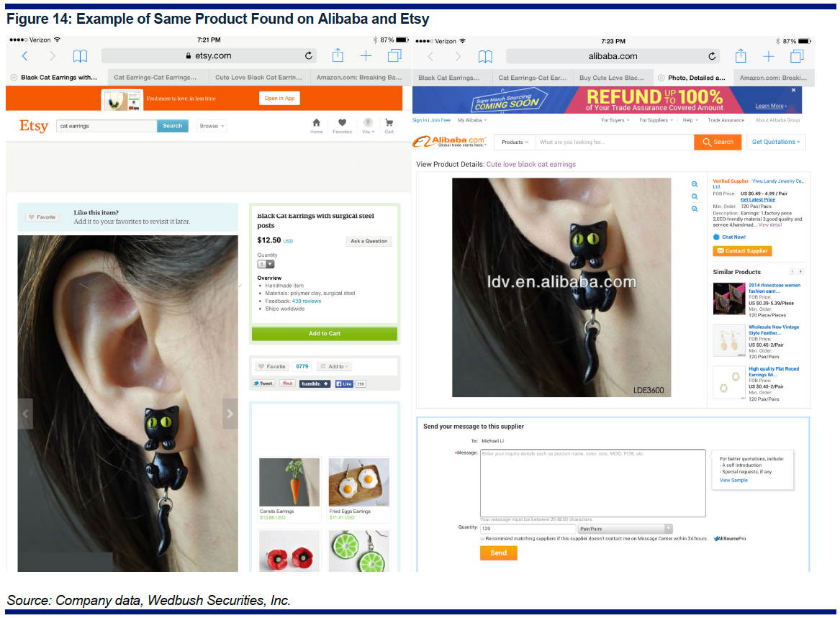Open the Quantity dropdown on Etsy
840x618 pixels.
coord(266,264)
